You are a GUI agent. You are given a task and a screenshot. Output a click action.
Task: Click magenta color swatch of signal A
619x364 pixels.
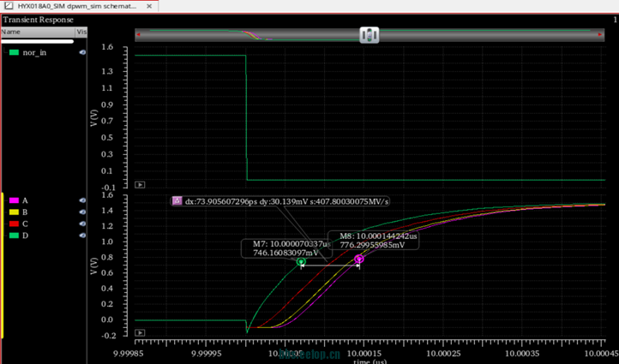(14, 200)
